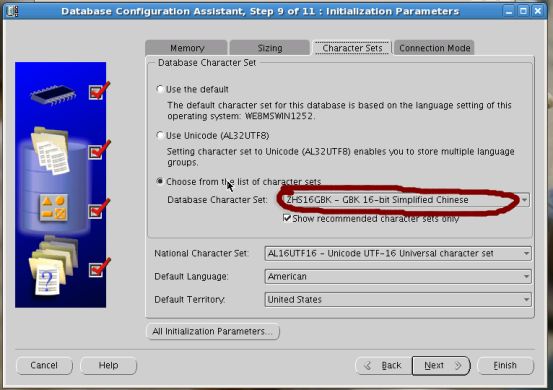553x390 pixels.
Task: Choose Use Unicode (AL32UTF8) option
Action: [x=160, y=135]
